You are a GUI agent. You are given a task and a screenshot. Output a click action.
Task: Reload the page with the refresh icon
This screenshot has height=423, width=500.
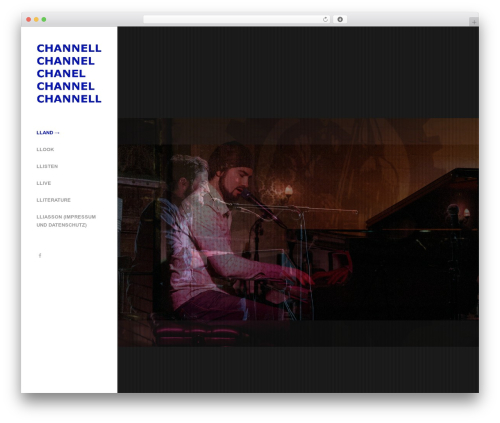click(x=325, y=19)
